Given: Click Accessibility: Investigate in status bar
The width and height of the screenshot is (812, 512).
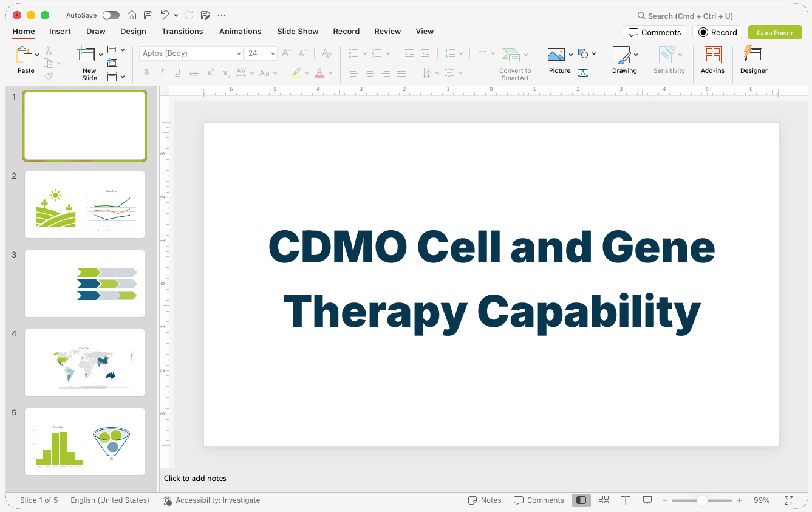Looking at the screenshot, I should point(211,500).
